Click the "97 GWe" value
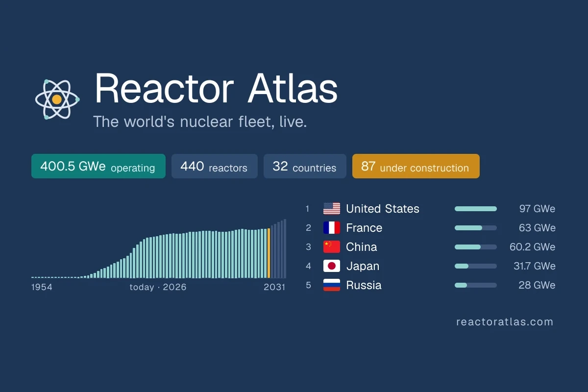 pos(537,209)
